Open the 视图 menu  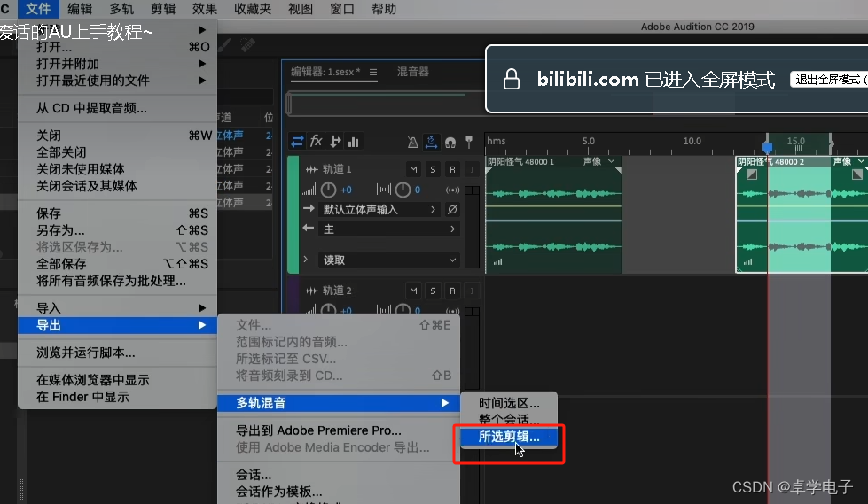pyautogui.click(x=301, y=9)
